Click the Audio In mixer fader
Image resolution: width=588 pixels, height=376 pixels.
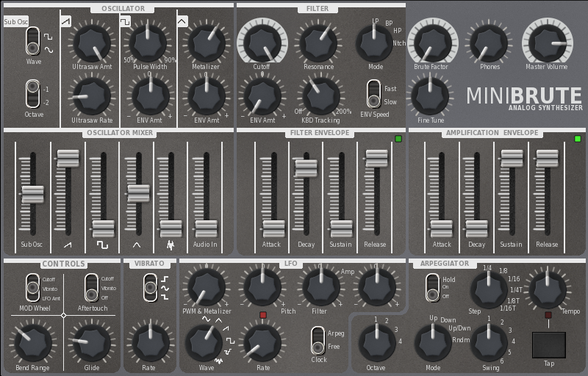pos(206,228)
